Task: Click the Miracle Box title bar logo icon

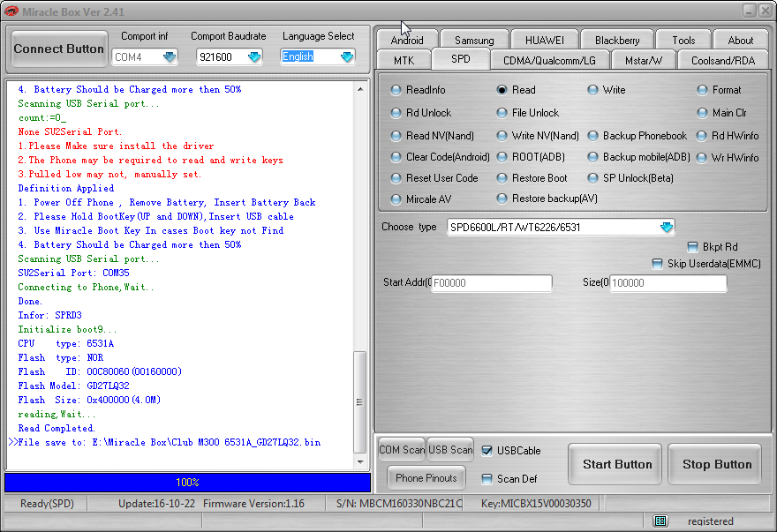Action: click(11, 11)
